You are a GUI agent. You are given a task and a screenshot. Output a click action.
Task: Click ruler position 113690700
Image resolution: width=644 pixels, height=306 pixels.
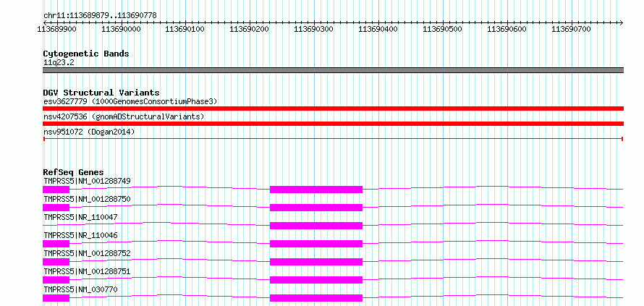pos(572,29)
